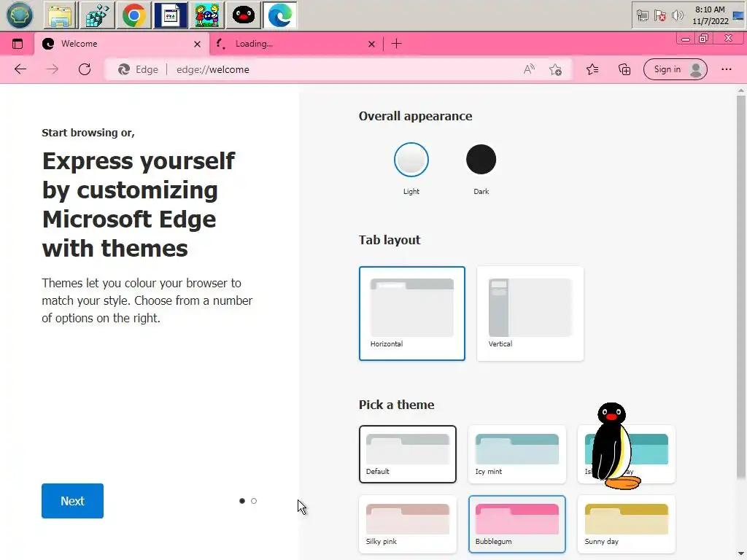Click the Forward arrow button
Screen dimensions: 747x560
(53, 69)
